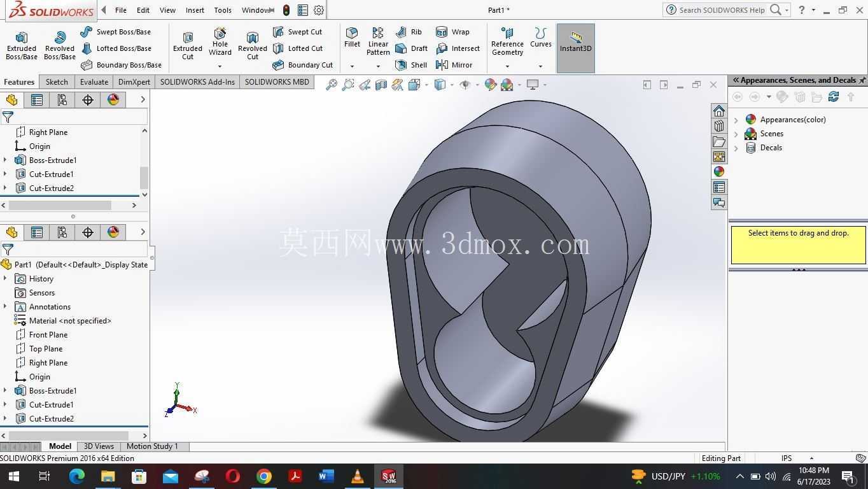
Task: Open the Linear Pattern tool
Action: pos(378,41)
